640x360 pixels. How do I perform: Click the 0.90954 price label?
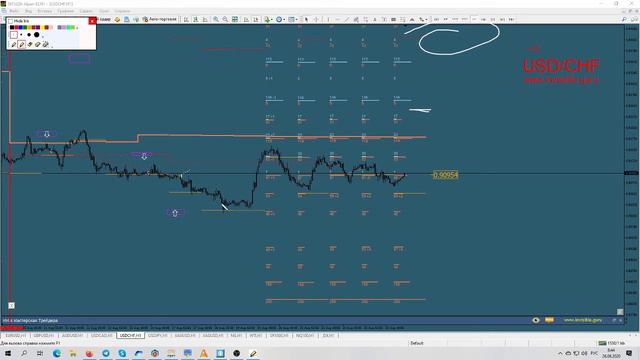pos(445,175)
